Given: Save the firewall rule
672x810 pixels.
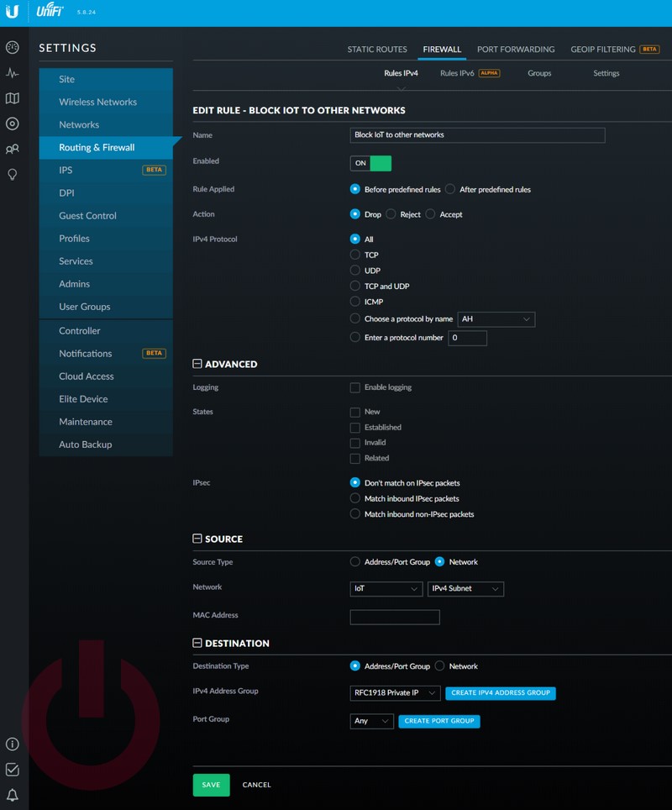Looking at the screenshot, I should click(x=211, y=785).
